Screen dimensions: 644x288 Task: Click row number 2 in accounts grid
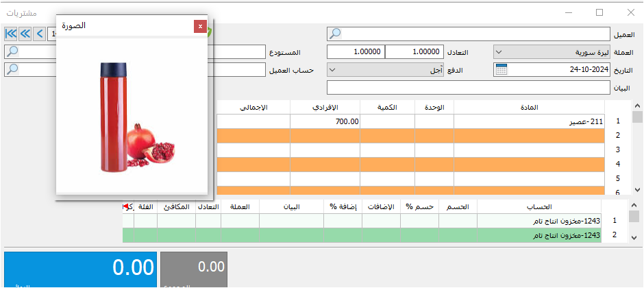coord(615,235)
